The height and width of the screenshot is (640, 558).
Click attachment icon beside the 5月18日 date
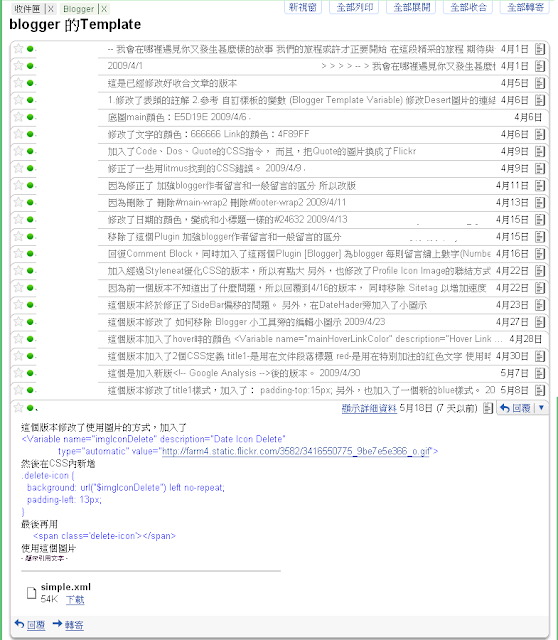pos(488,408)
